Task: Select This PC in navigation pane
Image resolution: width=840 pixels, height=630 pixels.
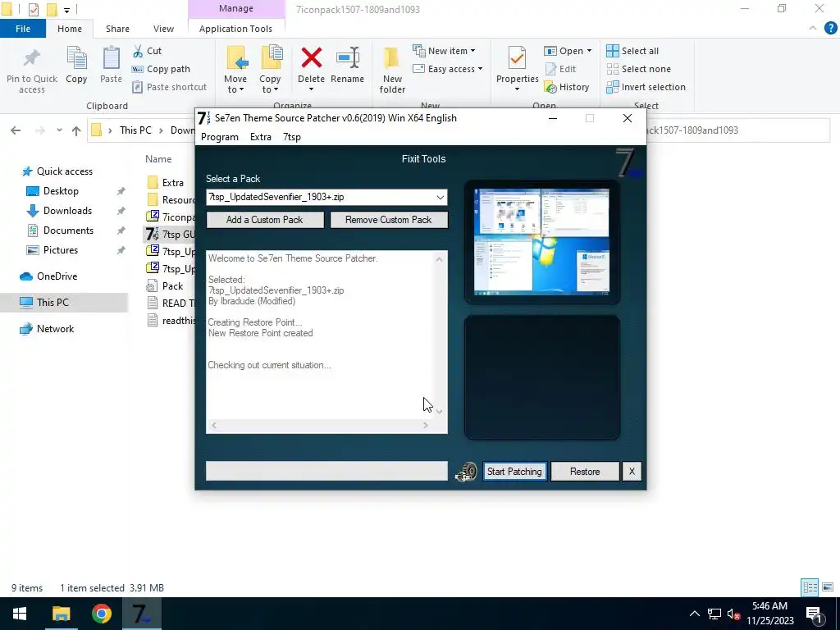Action: tap(52, 302)
